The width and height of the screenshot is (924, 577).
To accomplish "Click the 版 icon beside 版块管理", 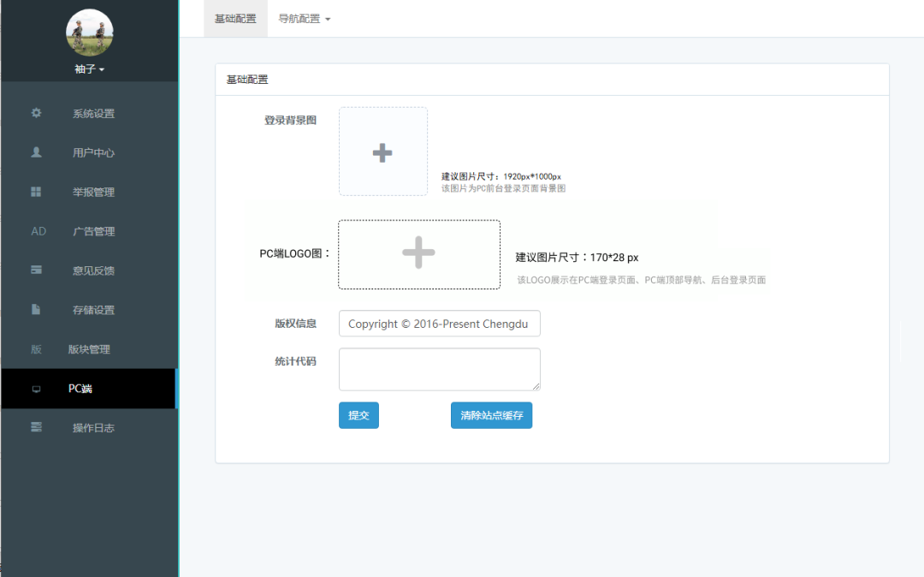I will click(x=36, y=349).
